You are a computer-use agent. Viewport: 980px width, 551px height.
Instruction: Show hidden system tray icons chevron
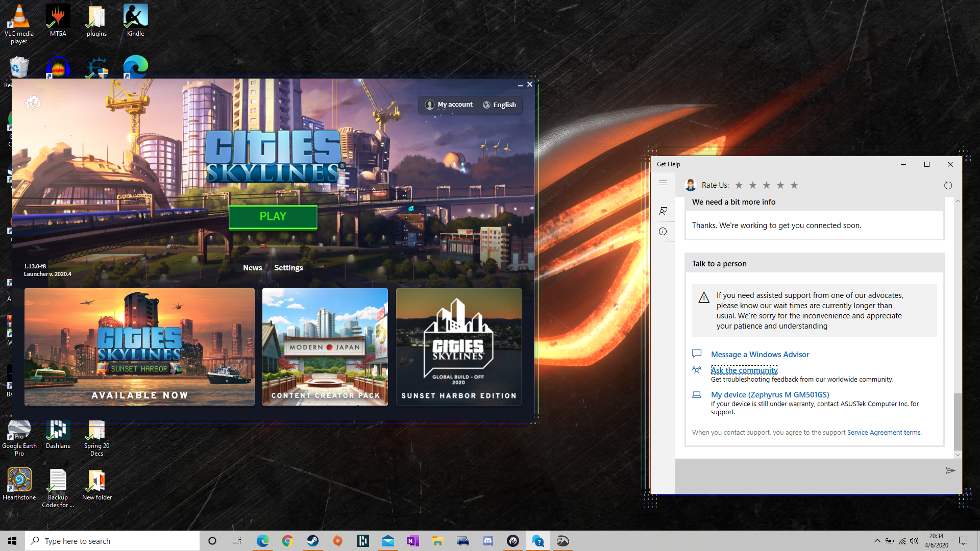coord(877,541)
